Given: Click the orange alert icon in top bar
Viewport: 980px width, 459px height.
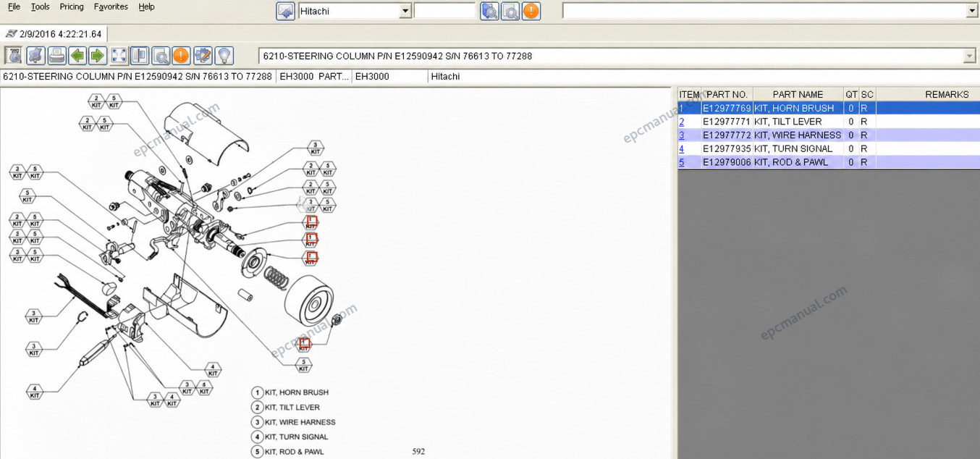Looking at the screenshot, I should (531, 11).
